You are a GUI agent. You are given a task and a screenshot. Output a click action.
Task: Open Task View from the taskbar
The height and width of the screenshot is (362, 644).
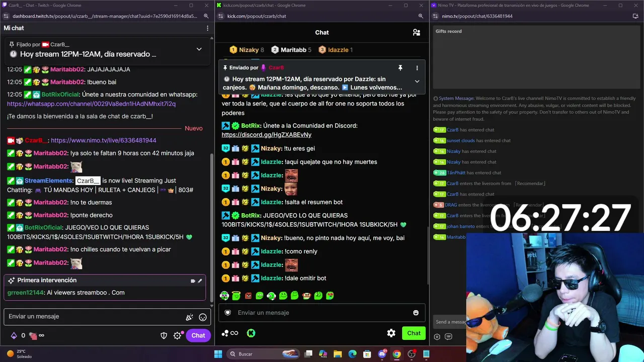click(308, 354)
